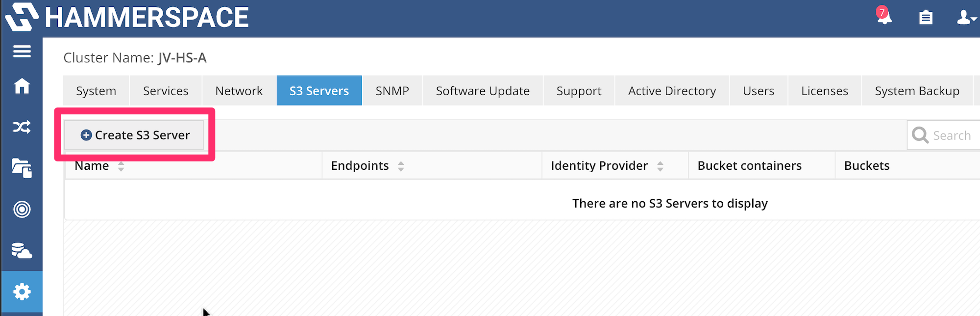
Task: Open the administration gear sidebar icon
Action: coord(22,292)
